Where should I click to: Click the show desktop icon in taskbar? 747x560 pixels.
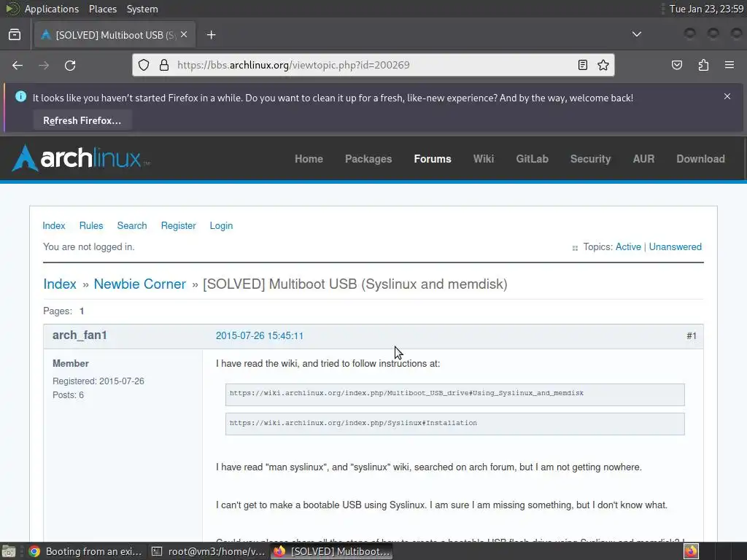[x=9, y=551]
